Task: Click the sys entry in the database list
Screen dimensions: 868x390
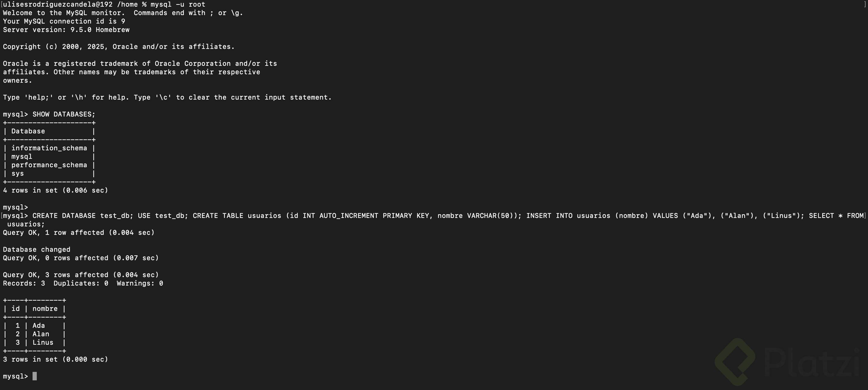Action: click(x=17, y=173)
